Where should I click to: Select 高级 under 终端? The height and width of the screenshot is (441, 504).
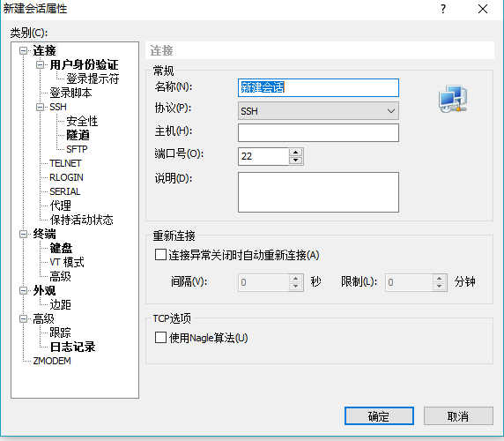(x=61, y=277)
